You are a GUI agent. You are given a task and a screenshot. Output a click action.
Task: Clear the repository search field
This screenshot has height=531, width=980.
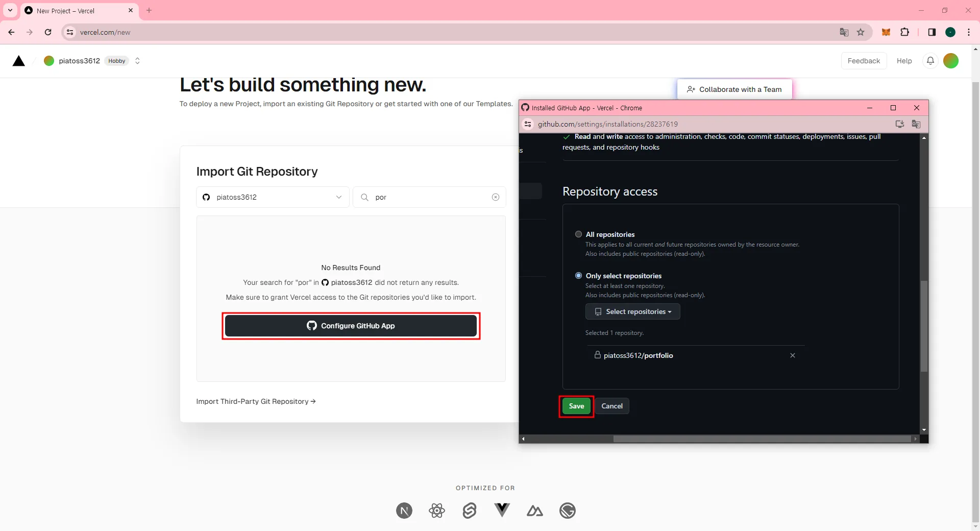pos(496,197)
